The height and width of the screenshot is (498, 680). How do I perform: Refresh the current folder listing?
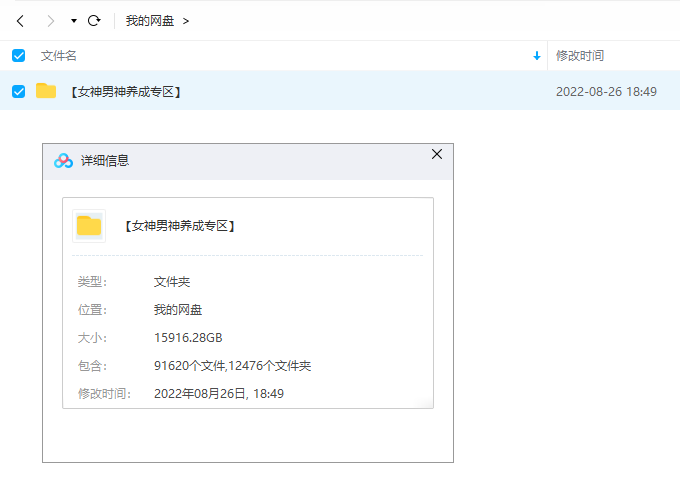coord(94,20)
